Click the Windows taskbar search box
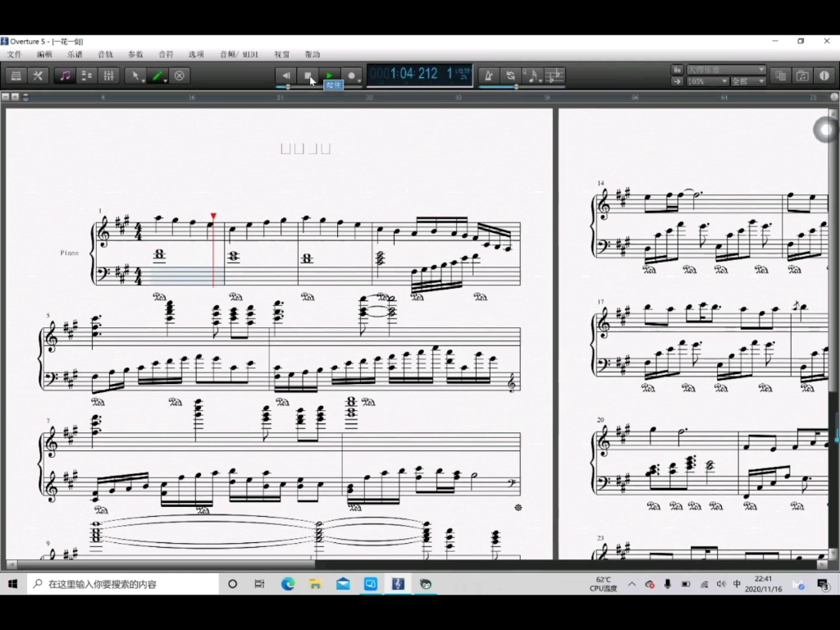 pos(123,584)
